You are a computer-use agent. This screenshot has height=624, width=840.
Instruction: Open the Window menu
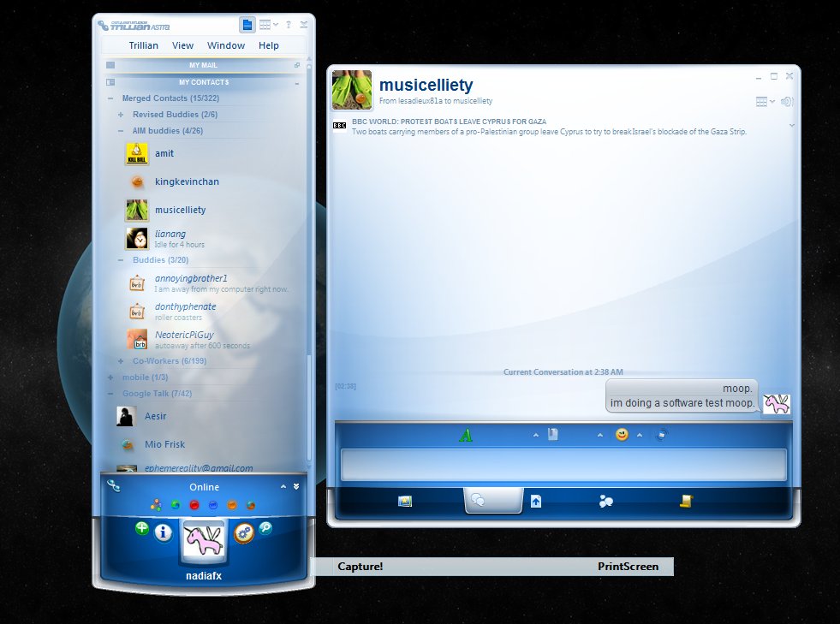click(x=226, y=45)
